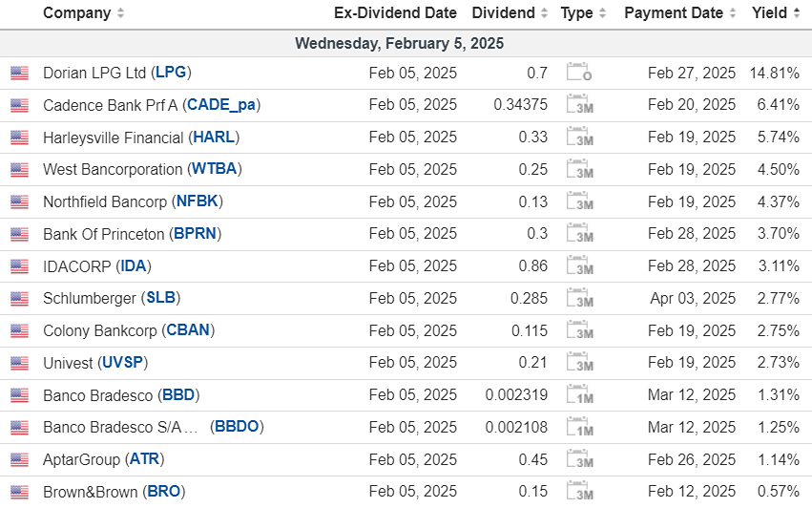812x508 pixels.
Task: Click the 1M type icon for BBDO row
Action: pos(579,427)
